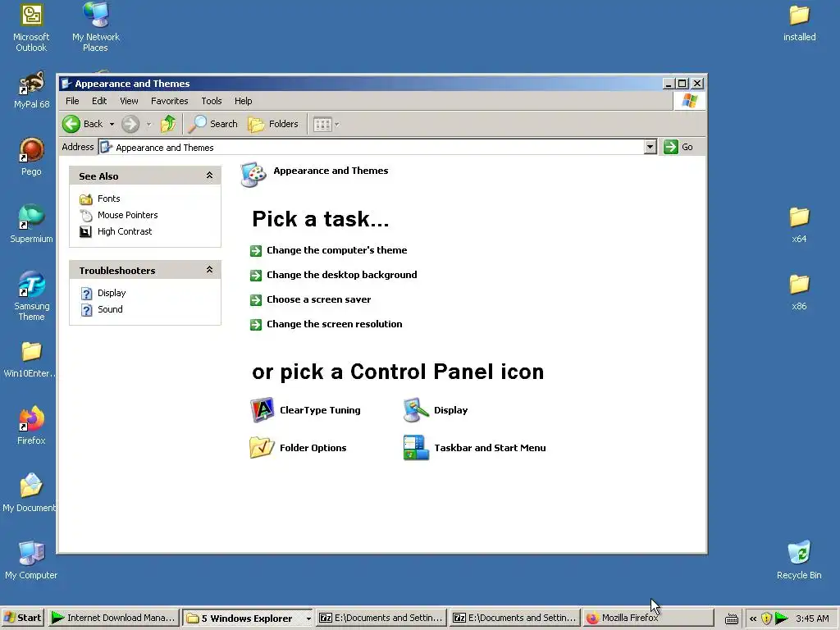Select Samsung Theme desktop shortcut
The width and height of the screenshot is (840, 630).
pyautogui.click(x=32, y=296)
